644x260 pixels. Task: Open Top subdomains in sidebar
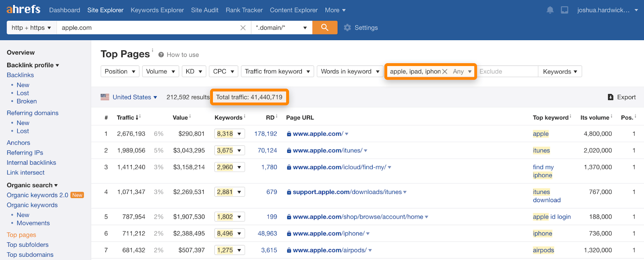point(30,255)
